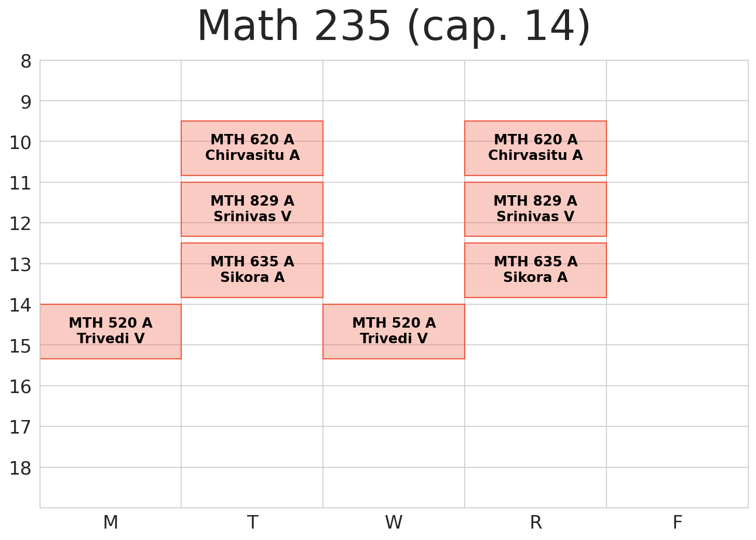The image size is (756, 540).
Task: Select the 12 hour axis label
Action: tap(21, 224)
